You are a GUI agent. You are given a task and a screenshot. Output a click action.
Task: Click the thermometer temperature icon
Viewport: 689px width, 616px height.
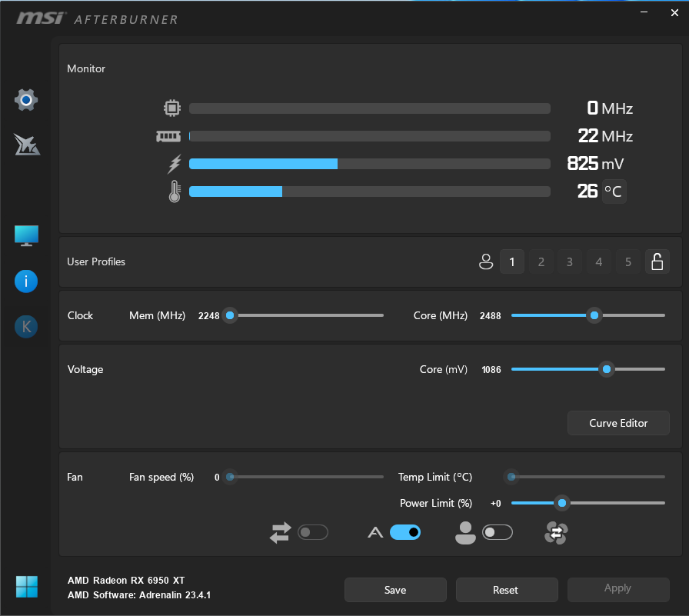(175, 191)
